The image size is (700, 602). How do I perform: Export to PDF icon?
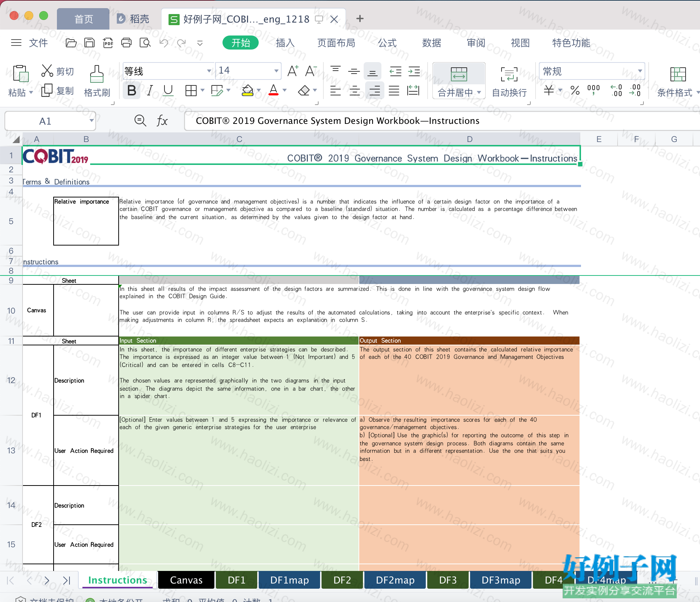[x=108, y=43]
